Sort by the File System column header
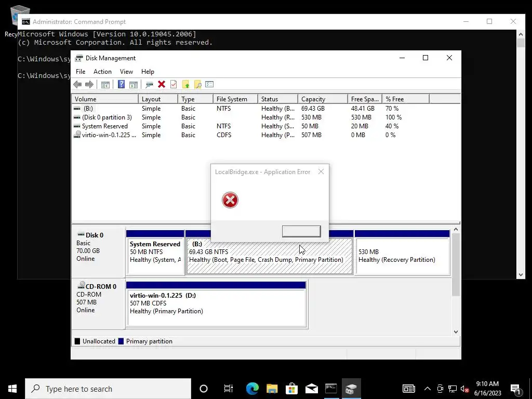 tap(236, 99)
